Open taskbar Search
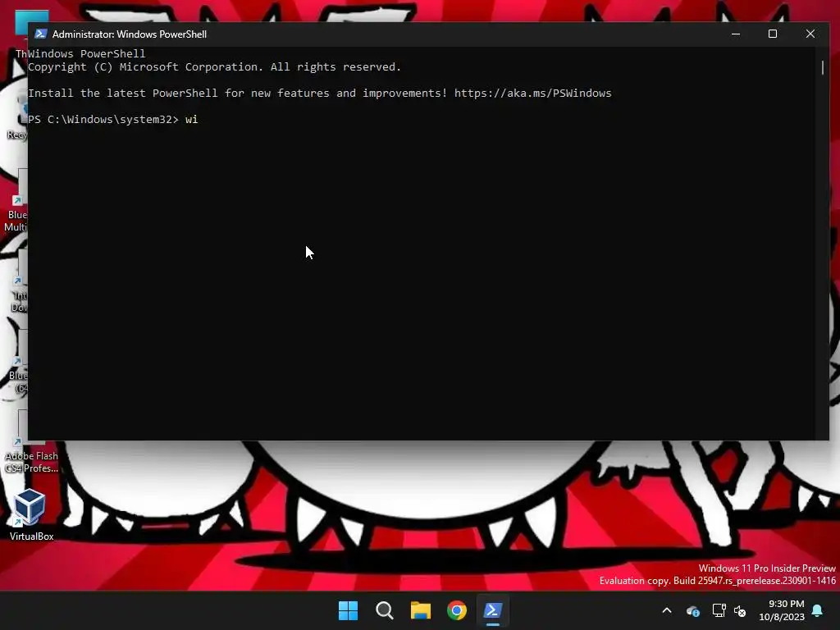Screen dimensions: 840x630 click(385, 610)
